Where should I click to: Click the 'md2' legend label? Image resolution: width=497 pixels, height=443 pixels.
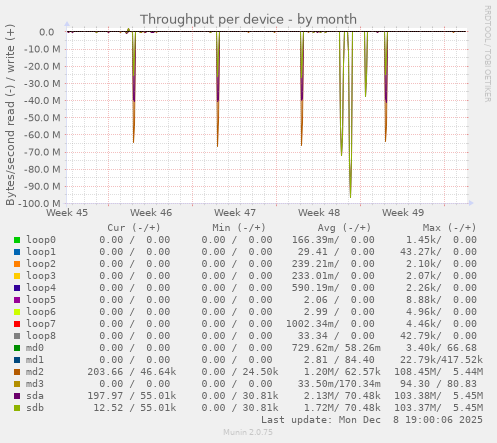[x=35, y=372]
